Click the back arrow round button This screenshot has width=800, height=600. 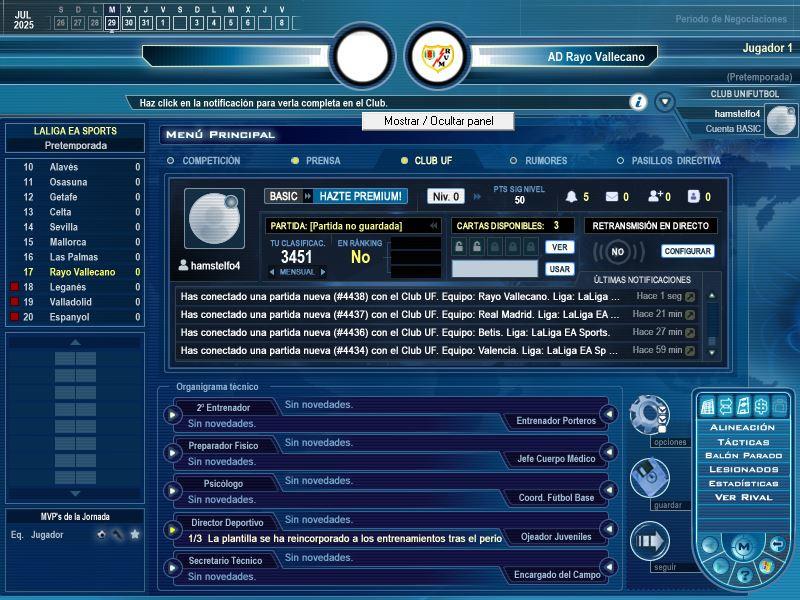[777, 544]
